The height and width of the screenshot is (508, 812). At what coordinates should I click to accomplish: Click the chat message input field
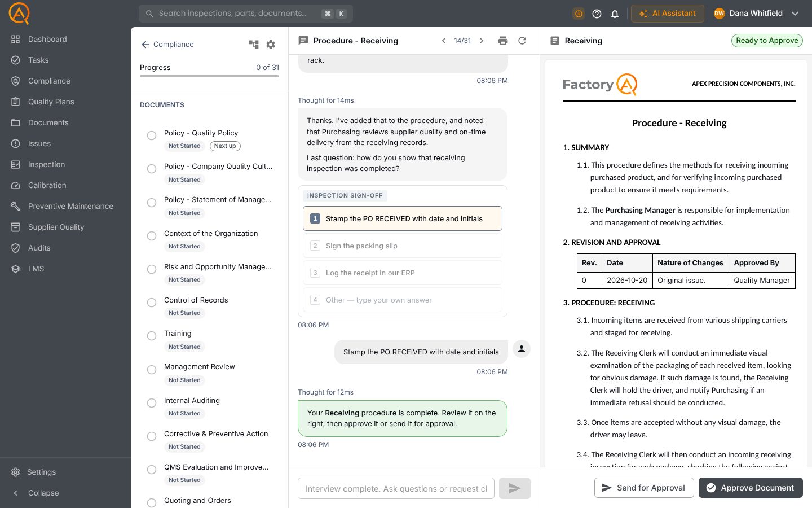pyautogui.click(x=396, y=488)
